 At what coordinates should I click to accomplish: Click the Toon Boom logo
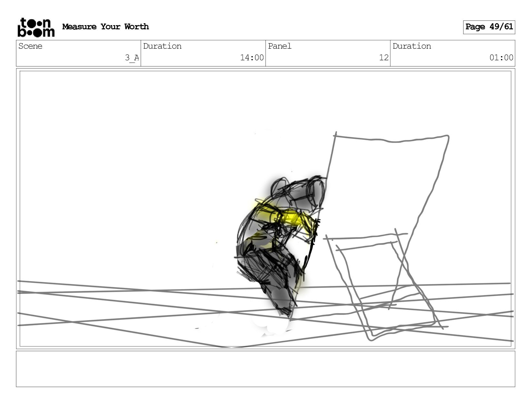(x=36, y=27)
